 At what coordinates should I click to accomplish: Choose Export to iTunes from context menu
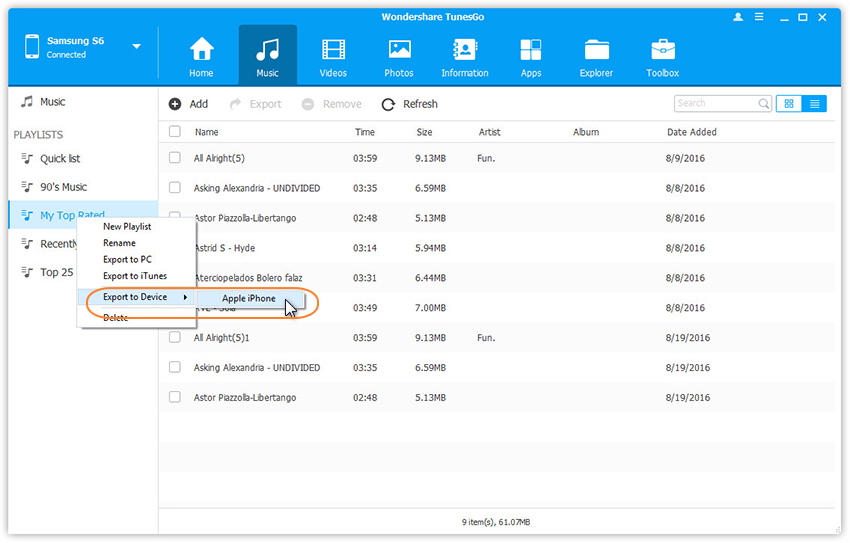(x=135, y=276)
